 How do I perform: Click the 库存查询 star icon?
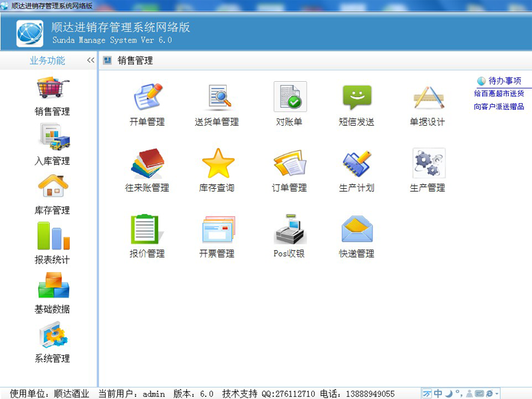point(217,164)
